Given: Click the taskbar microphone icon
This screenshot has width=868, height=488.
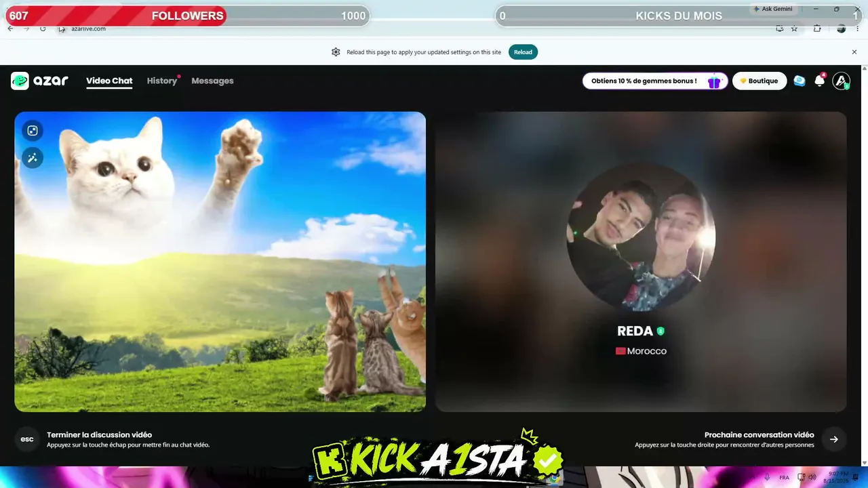Looking at the screenshot, I should click(767, 477).
